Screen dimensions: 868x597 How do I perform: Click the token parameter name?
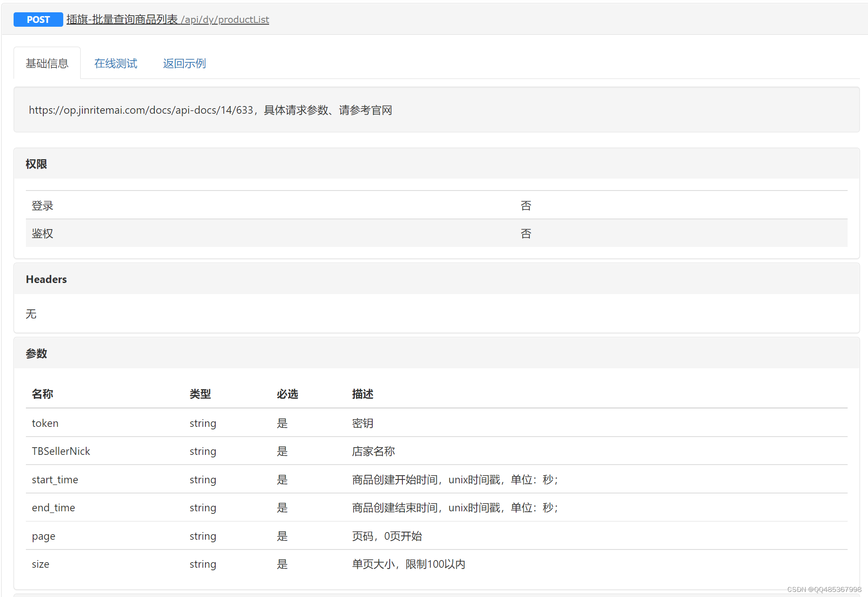pos(45,423)
